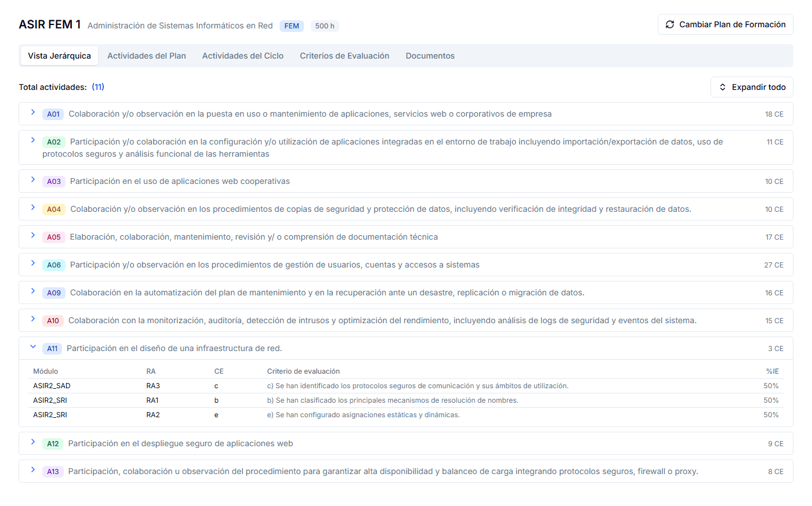Click A13 title about alta disponibilidad

tap(383, 472)
